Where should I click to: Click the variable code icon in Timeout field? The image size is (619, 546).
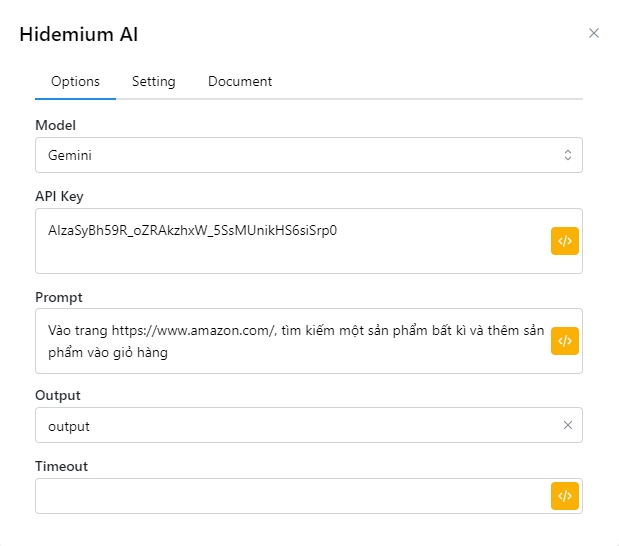[564, 496]
